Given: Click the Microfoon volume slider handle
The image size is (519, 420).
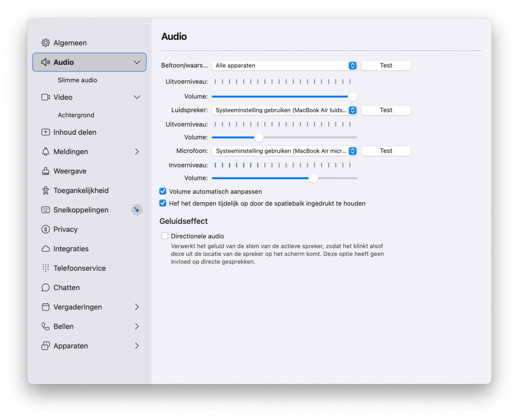Looking at the screenshot, I should [313, 178].
